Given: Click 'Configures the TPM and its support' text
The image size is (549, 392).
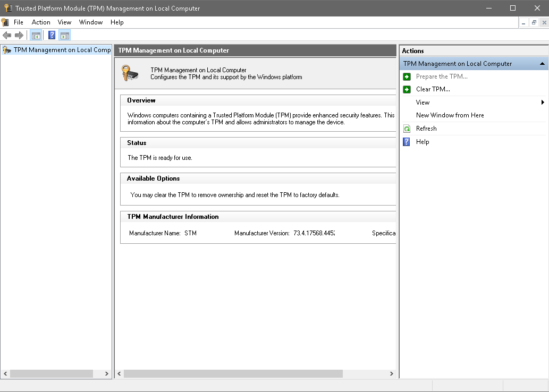Looking at the screenshot, I should (x=226, y=77).
